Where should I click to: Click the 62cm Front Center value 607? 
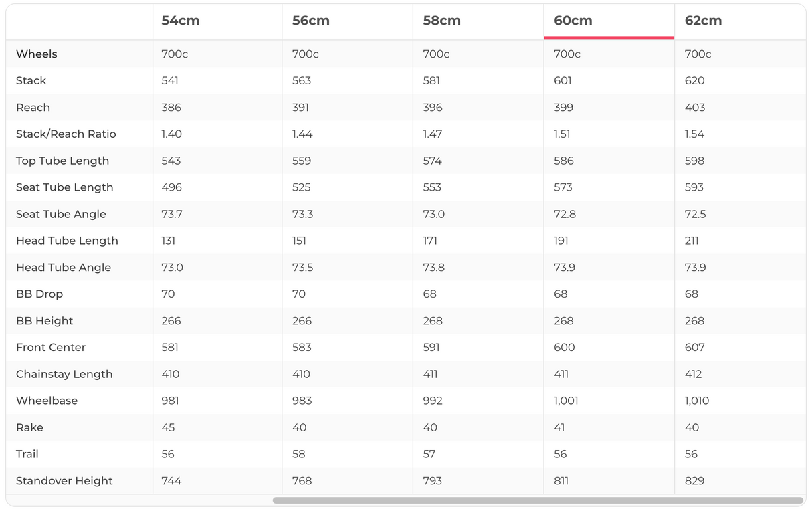pyautogui.click(x=695, y=347)
